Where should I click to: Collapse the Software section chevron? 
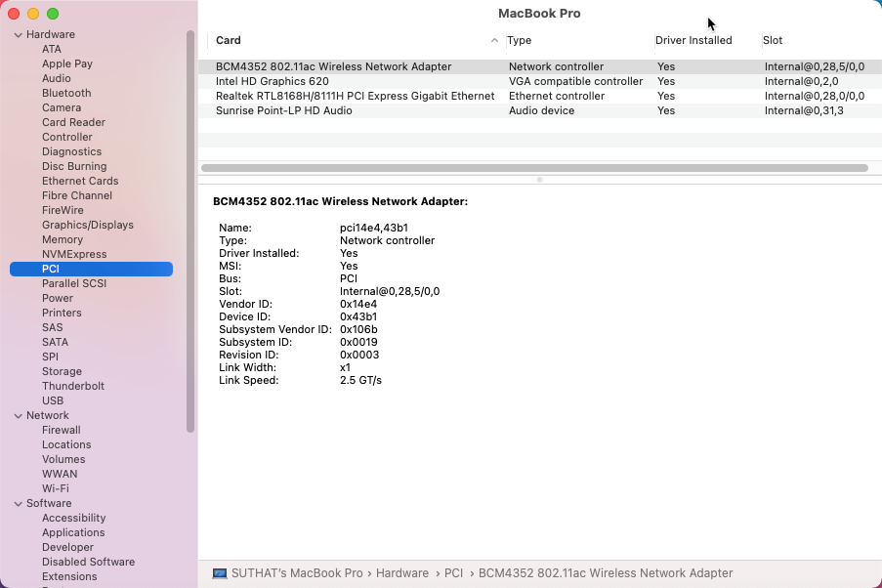(x=19, y=504)
